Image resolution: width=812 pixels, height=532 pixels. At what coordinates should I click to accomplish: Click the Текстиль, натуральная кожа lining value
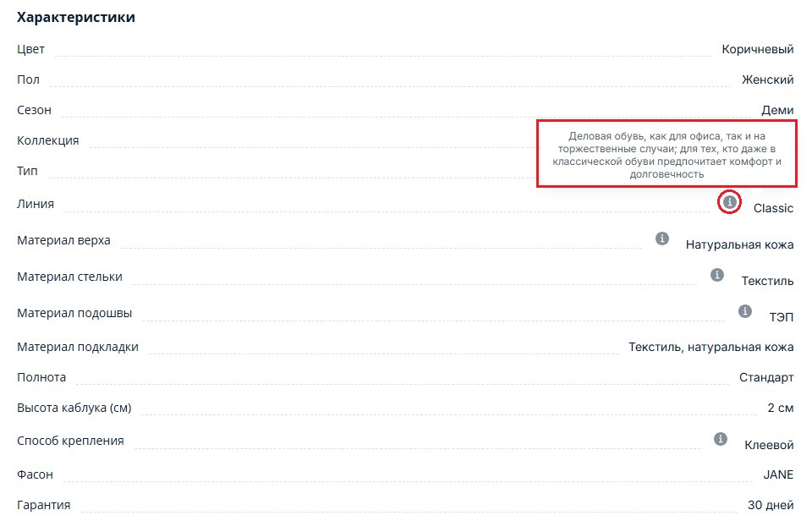pos(710,347)
